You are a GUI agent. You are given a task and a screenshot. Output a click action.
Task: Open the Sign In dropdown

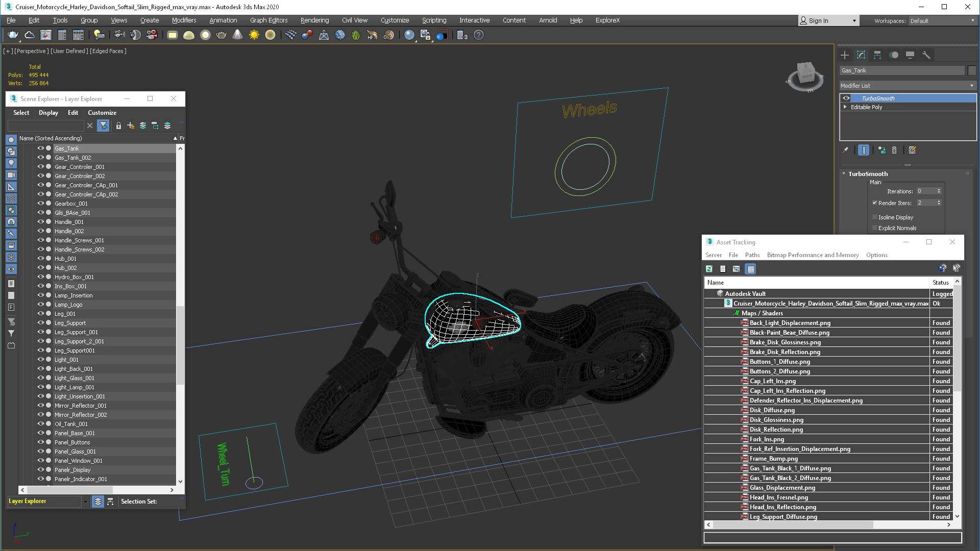828,21
